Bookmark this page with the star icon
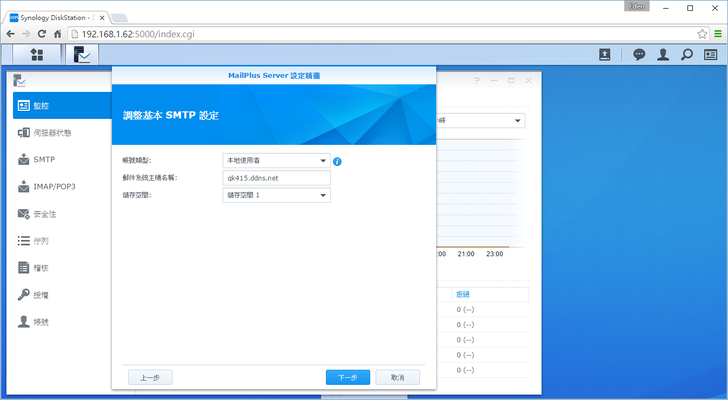Screen dimensions: 728x400 (702, 34)
